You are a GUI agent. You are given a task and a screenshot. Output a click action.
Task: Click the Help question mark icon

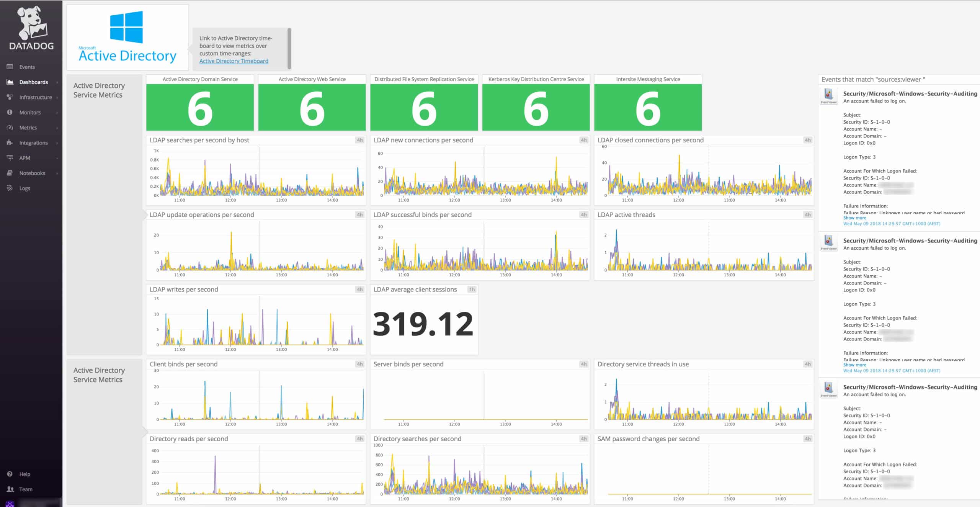10,474
